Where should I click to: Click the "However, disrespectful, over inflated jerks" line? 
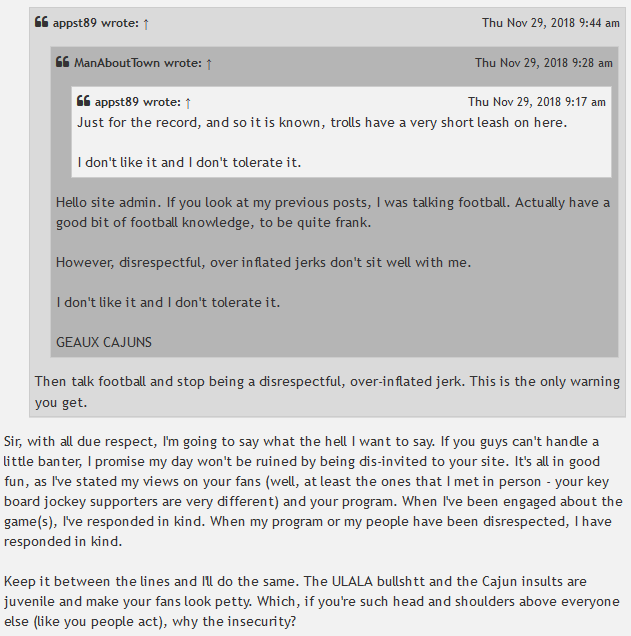(263, 262)
